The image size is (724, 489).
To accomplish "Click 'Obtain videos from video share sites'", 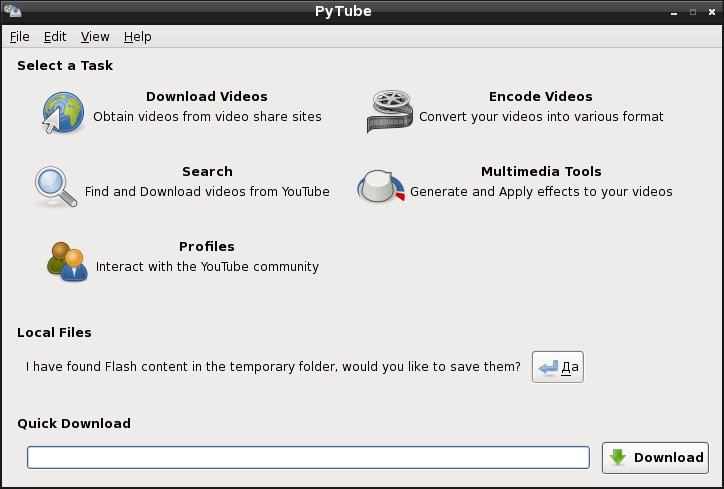I will pyautogui.click(x=207, y=116).
